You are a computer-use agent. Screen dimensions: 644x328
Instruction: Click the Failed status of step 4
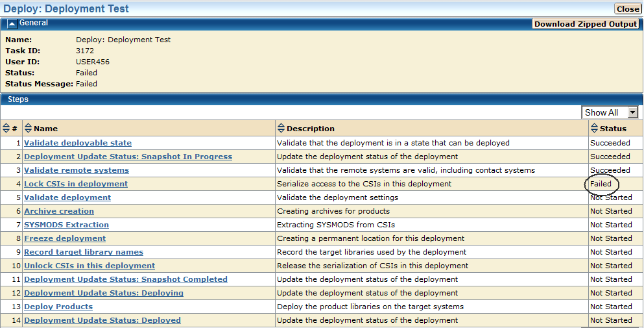coord(601,184)
